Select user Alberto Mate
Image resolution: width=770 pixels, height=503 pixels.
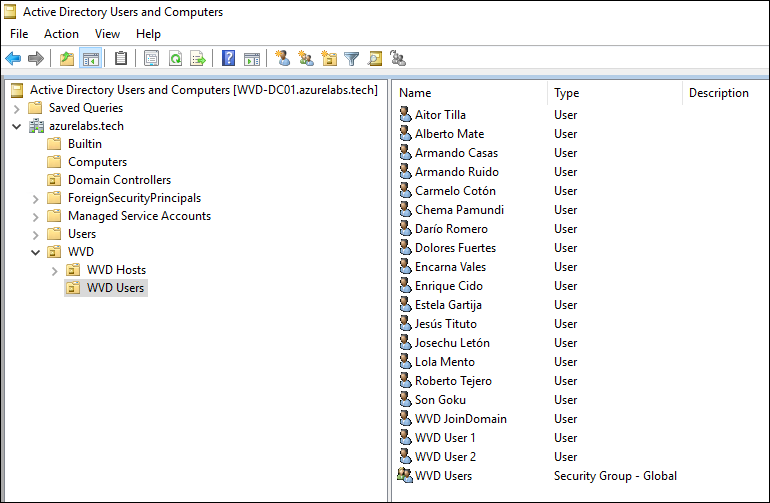tap(449, 134)
